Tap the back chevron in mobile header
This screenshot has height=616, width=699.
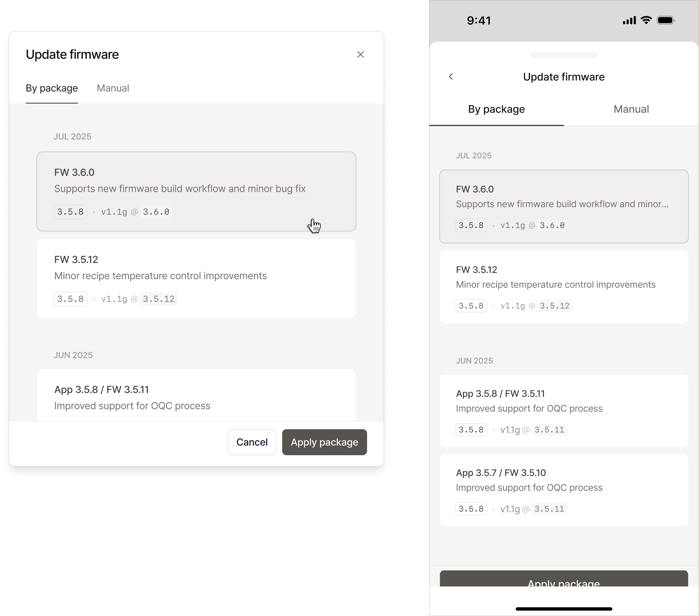tap(451, 77)
